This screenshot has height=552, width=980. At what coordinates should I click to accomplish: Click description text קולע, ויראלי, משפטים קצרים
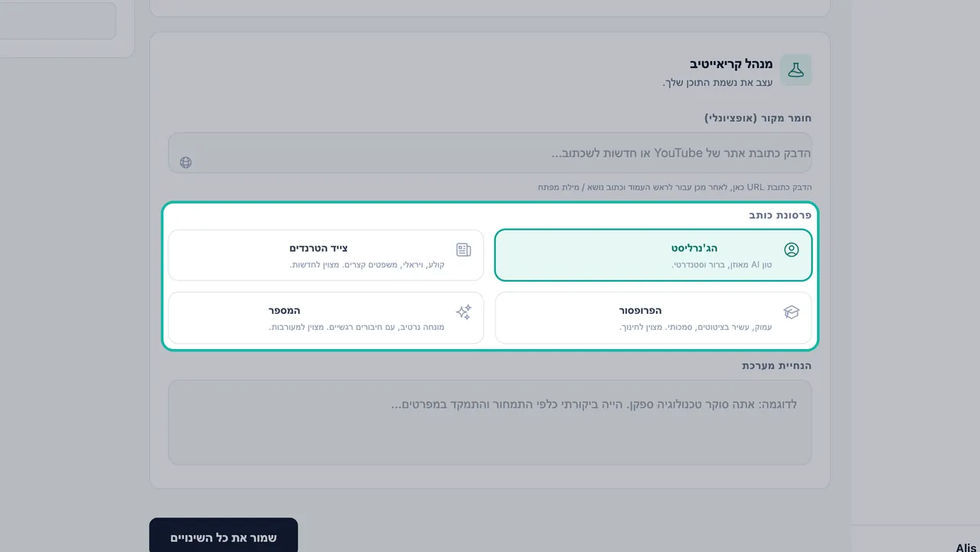point(367,265)
